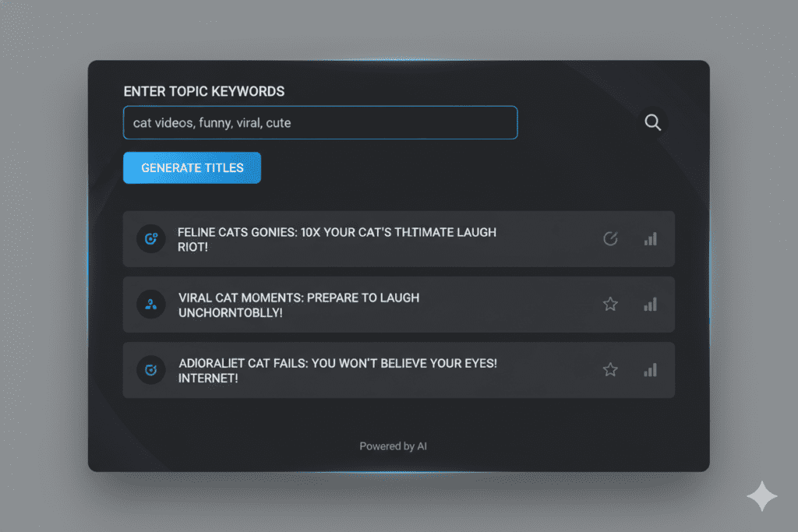Select the third generated title card

tap(398, 369)
